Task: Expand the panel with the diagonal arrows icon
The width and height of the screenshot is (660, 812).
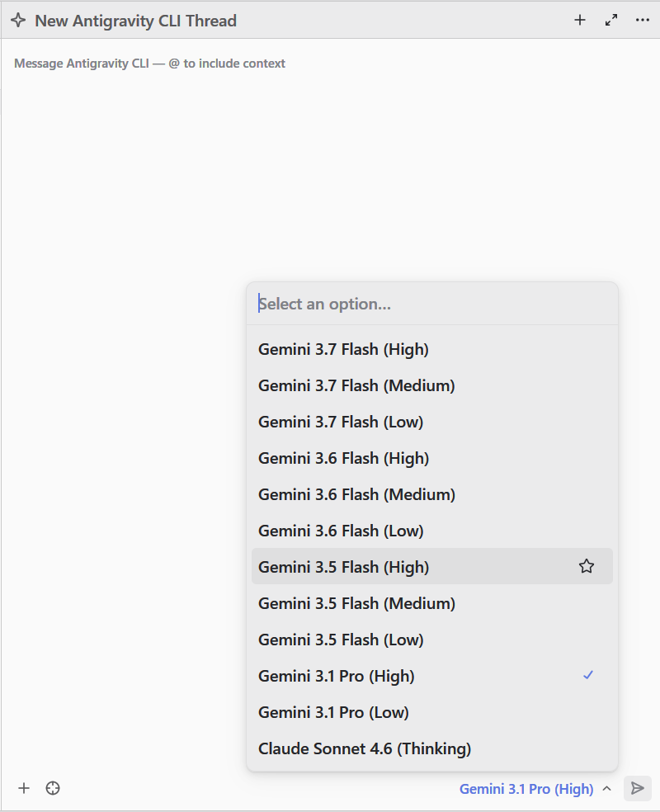Action: coord(611,20)
